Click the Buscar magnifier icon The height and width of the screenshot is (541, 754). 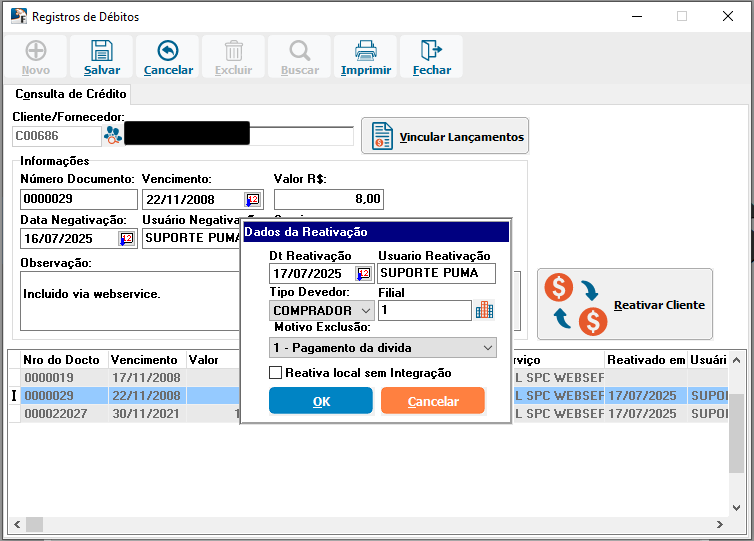coord(300,57)
